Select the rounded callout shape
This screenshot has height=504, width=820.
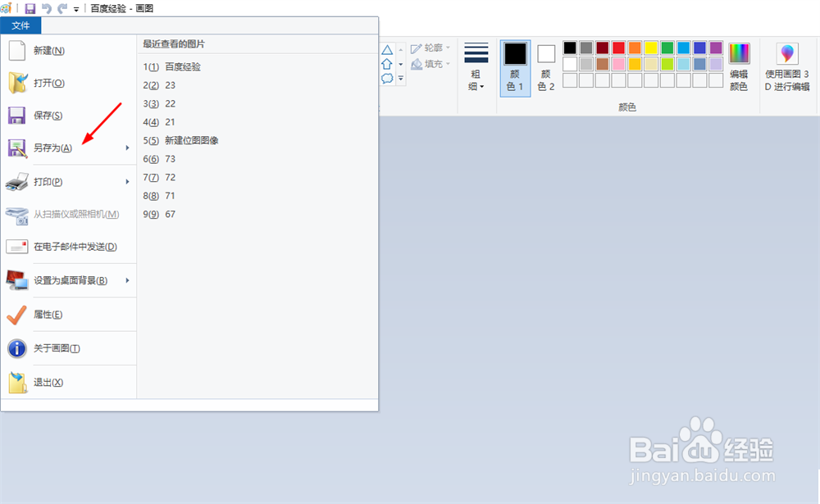pyautogui.click(x=387, y=79)
